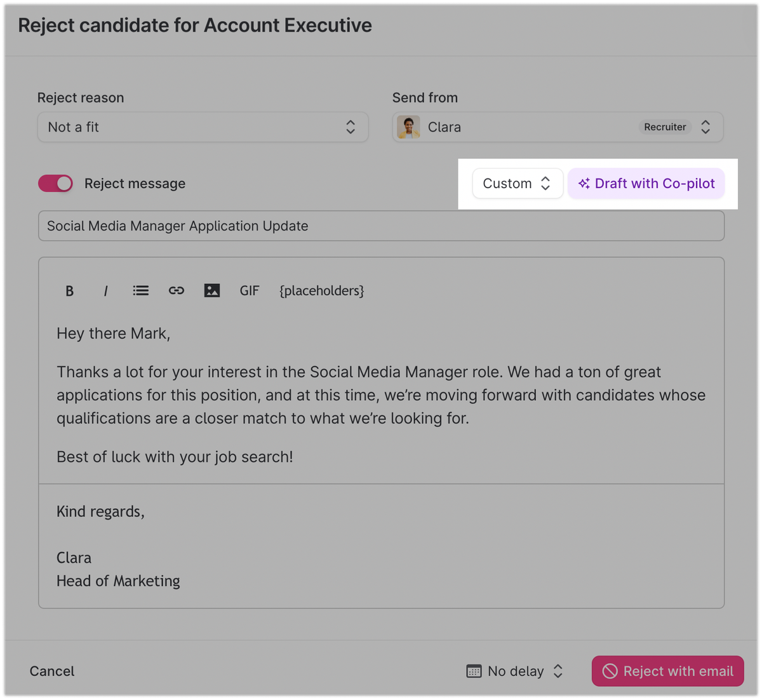Open the {placeholders} menu

pyautogui.click(x=321, y=291)
